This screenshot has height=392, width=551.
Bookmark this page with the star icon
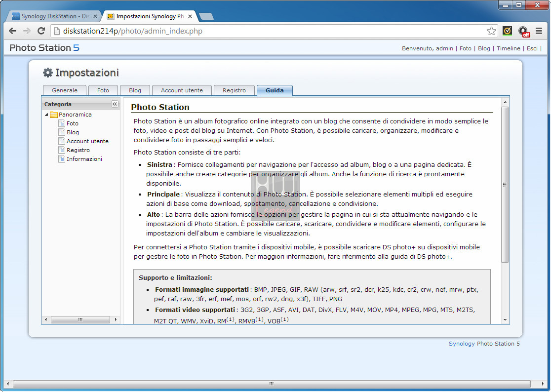click(x=491, y=31)
